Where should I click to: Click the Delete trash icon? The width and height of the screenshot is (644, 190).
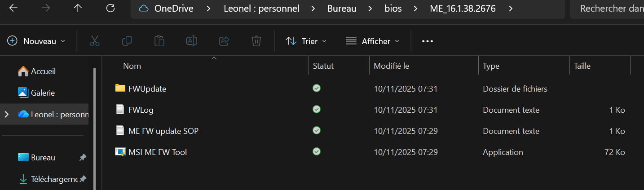click(256, 41)
